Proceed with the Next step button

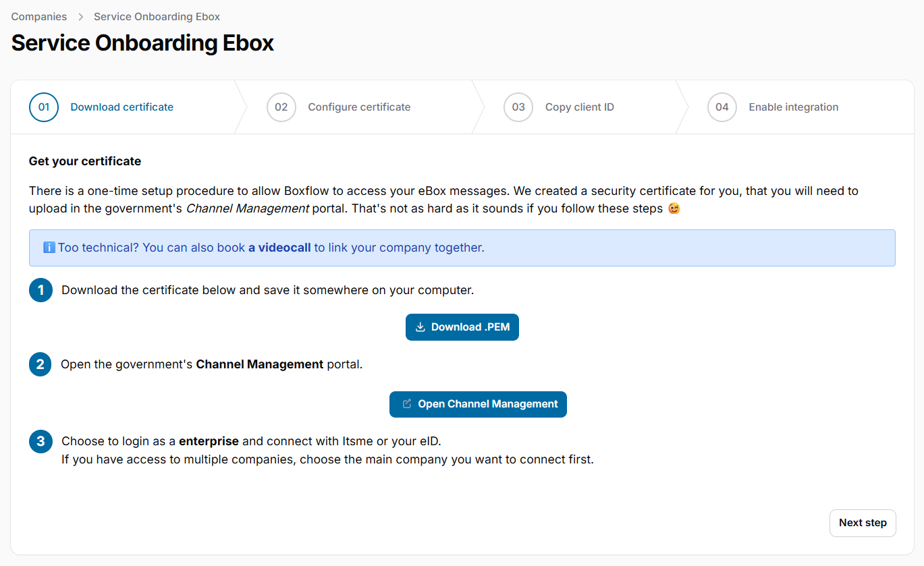[x=862, y=523]
